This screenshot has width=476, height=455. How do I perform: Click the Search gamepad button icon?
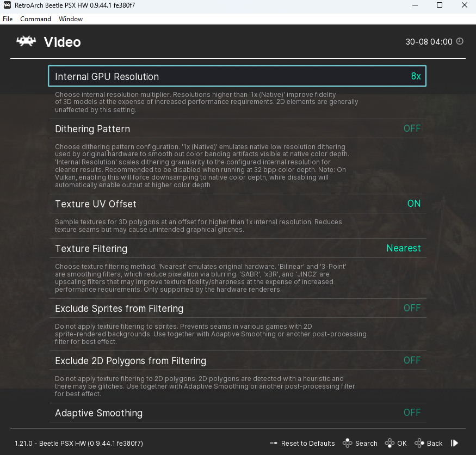tap(347, 443)
